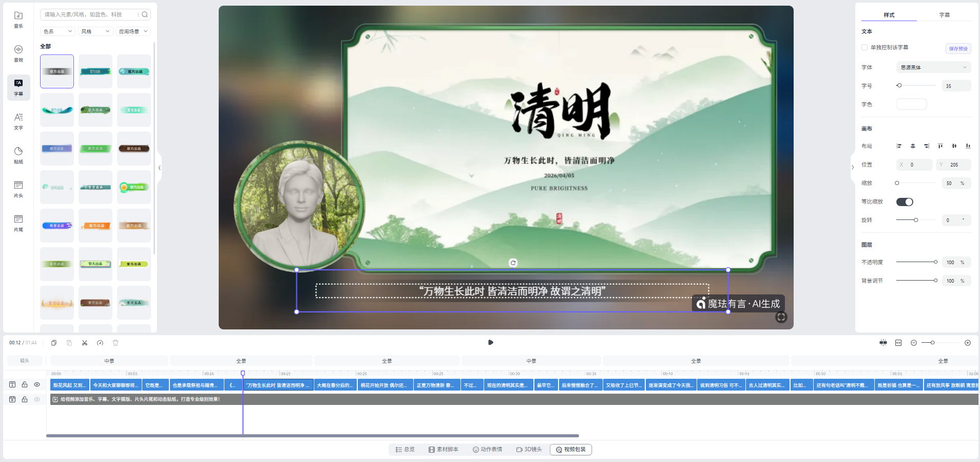This screenshot has width=980, height=462.
Task: Open the 音乐 music panel
Action: click(18, 20)
